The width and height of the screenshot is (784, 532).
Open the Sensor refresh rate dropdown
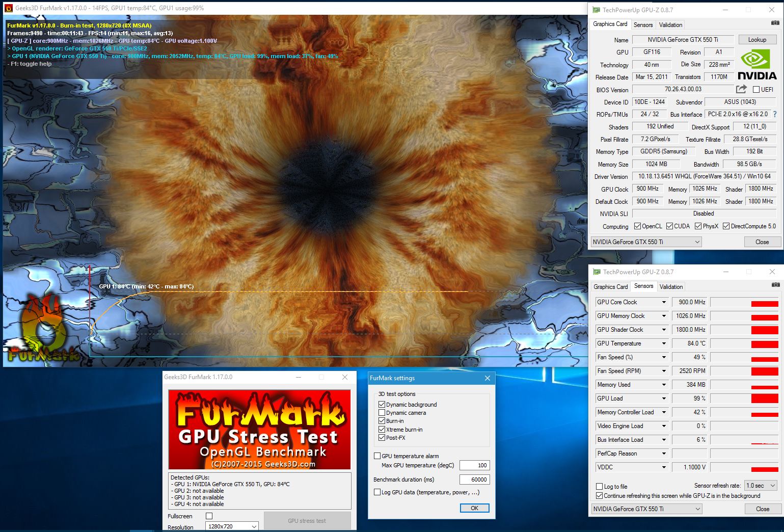[761, 486]
